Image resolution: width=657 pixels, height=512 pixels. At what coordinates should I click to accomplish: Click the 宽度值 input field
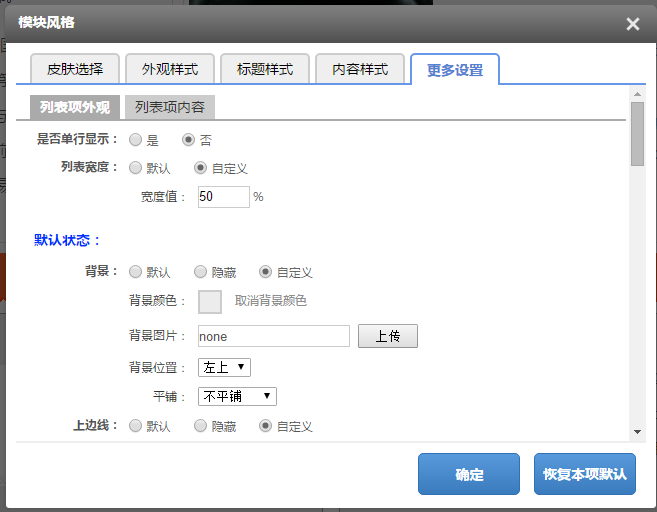(223, 197)
